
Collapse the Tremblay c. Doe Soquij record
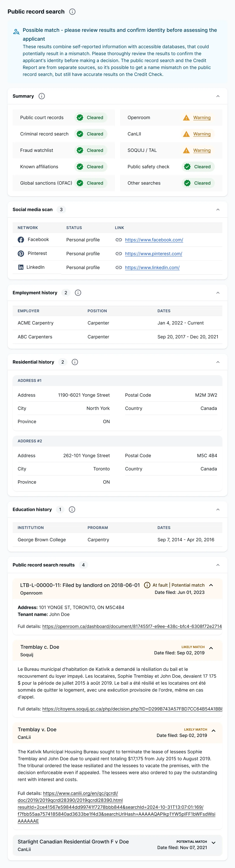(211, 648)
